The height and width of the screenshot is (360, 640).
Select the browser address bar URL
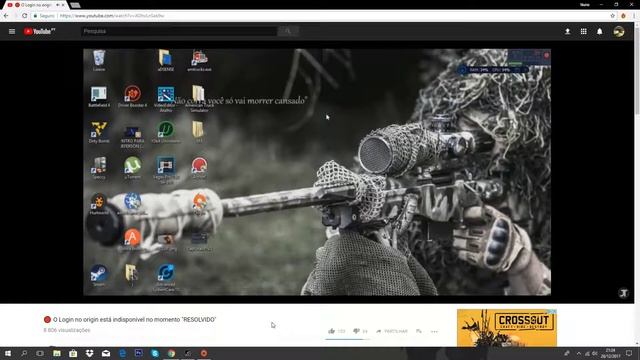click(x=112, y=16)
